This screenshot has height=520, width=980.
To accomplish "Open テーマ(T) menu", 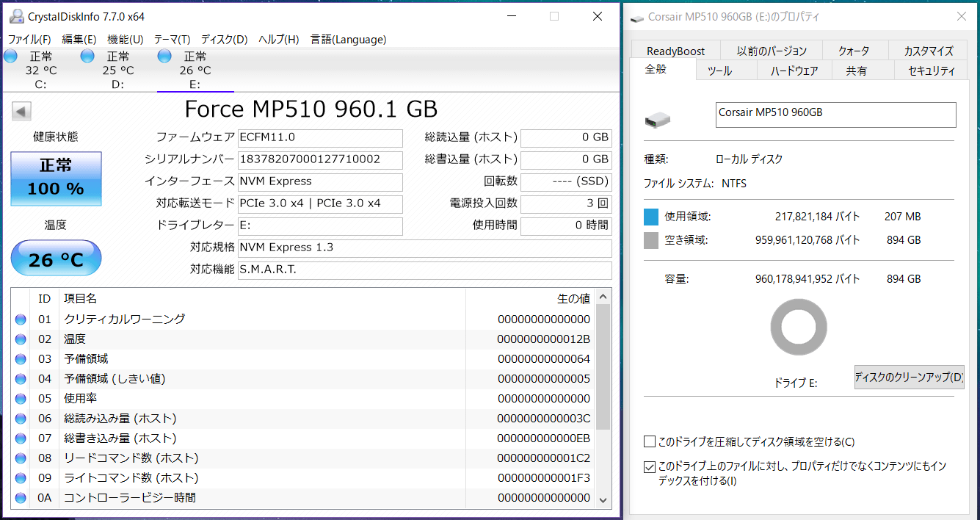I will point(173,40).
